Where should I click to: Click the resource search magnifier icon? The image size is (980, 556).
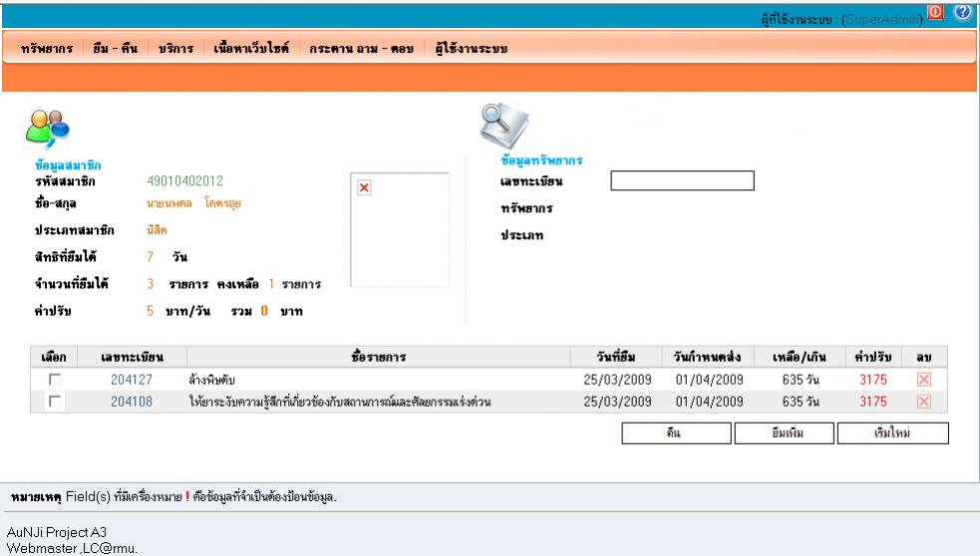pyautogui.click(x=503, y=125)
